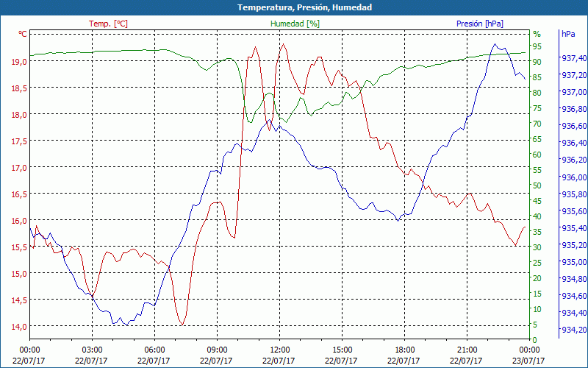Click temperature axis value 14,0
Viewport: 588px width, 368px height.
click(x=19, y=327)
